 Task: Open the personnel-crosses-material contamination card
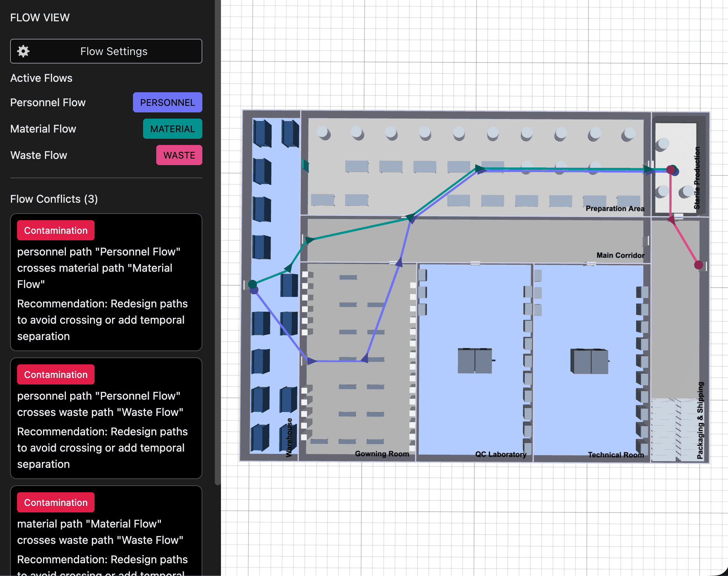click(x=106, y=282)
